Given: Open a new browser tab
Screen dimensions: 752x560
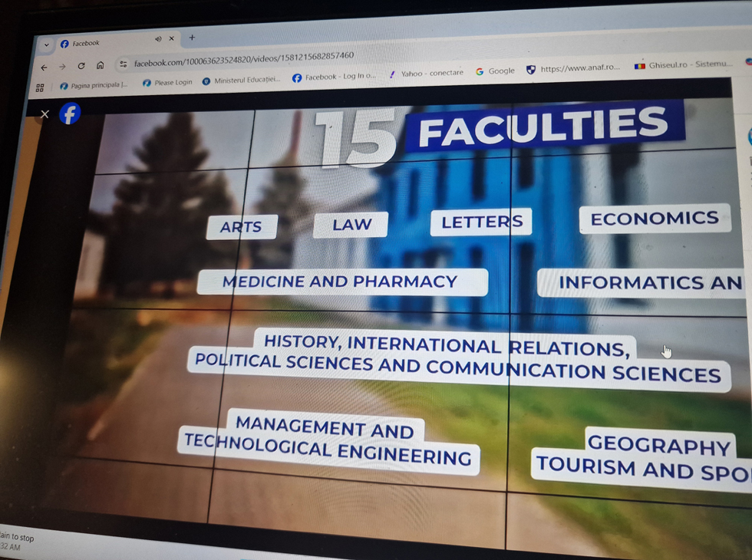Looking at the screenshot, I should coord(192,37).
